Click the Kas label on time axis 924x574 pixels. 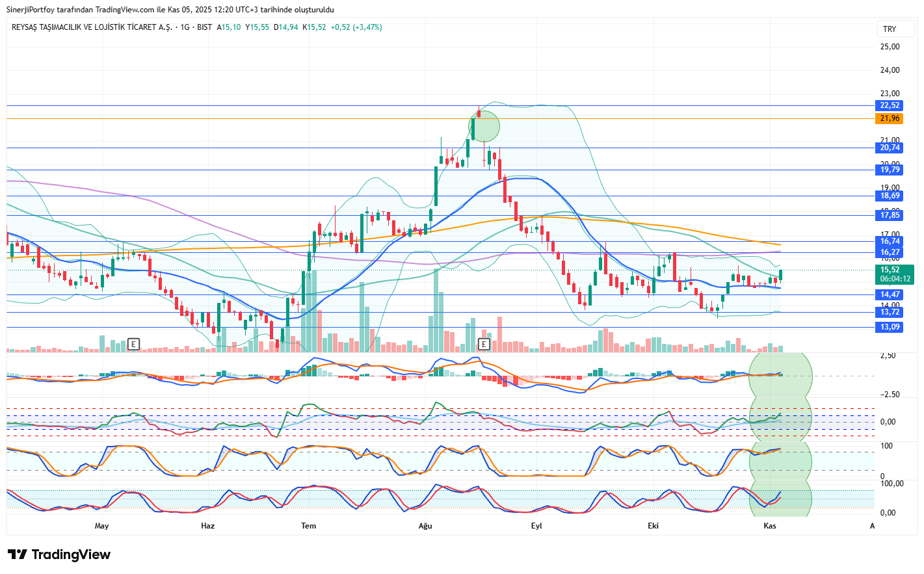(x=770, y=526)
